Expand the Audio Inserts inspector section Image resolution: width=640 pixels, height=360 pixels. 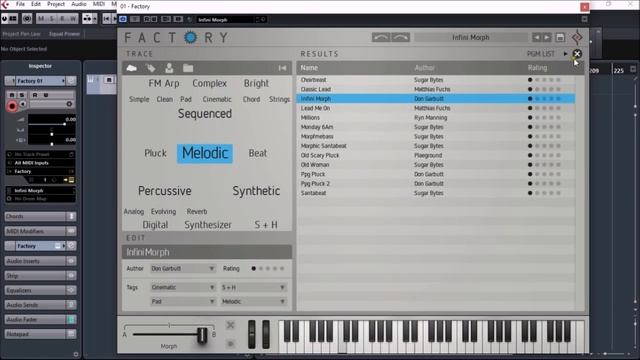click(40, 261)
